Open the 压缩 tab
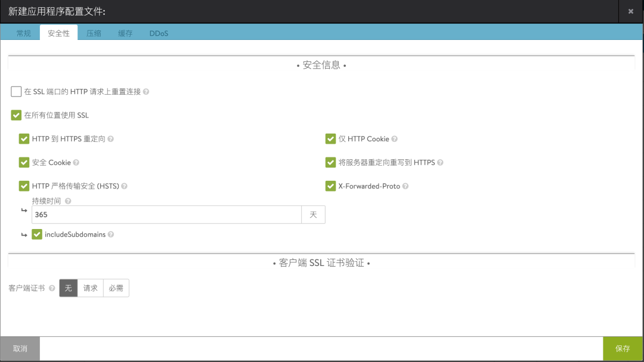 [x=94, y=33]
